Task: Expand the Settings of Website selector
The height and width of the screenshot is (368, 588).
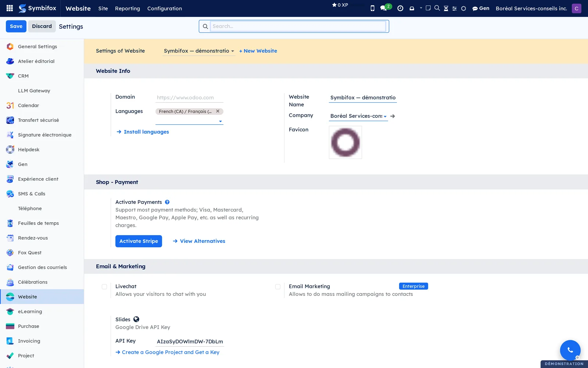Action: click(x=199, y=51)
